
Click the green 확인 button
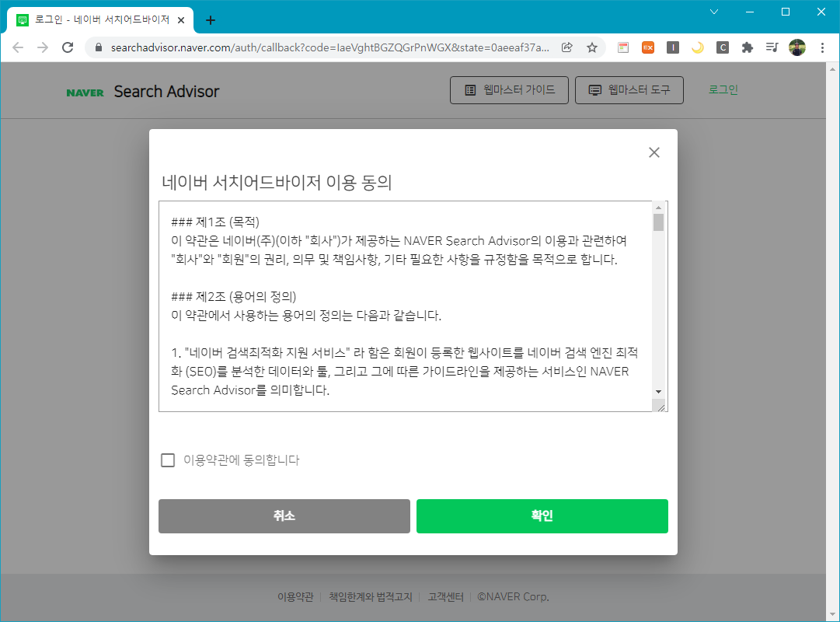pos(542,515)
